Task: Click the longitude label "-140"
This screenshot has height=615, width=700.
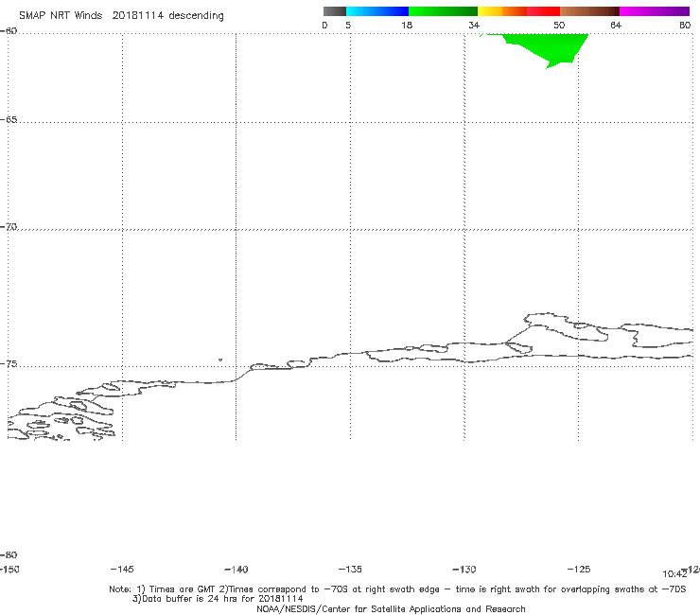Action: point(236,569)
